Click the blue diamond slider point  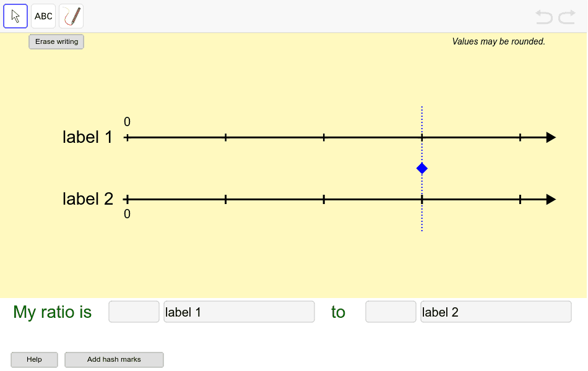click(422, 168)
